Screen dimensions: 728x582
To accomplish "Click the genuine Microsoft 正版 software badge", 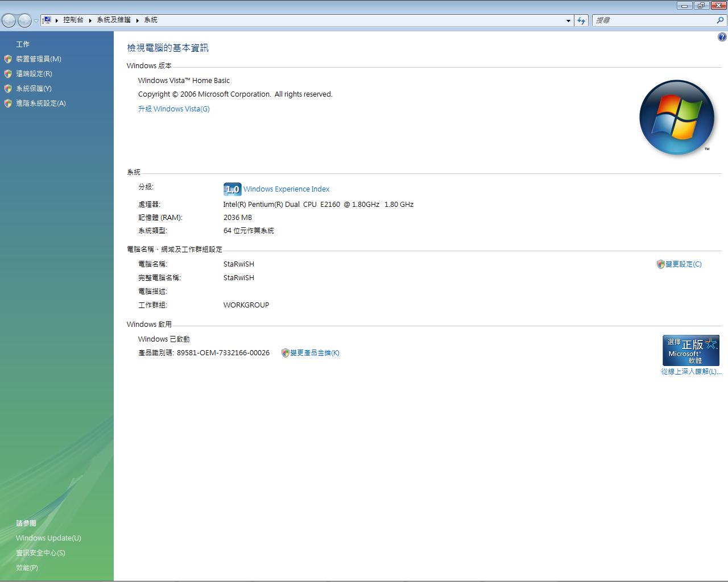I will click(690, 350).
